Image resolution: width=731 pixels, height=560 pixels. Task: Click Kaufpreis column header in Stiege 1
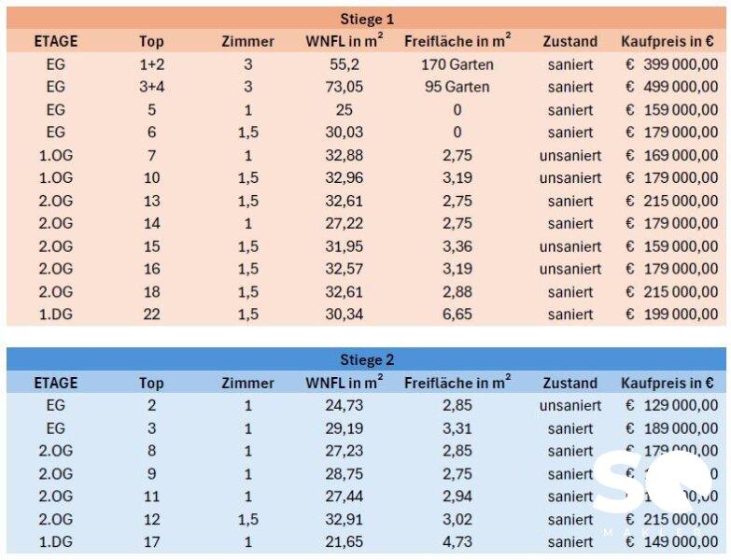click(x=668, y=41)
